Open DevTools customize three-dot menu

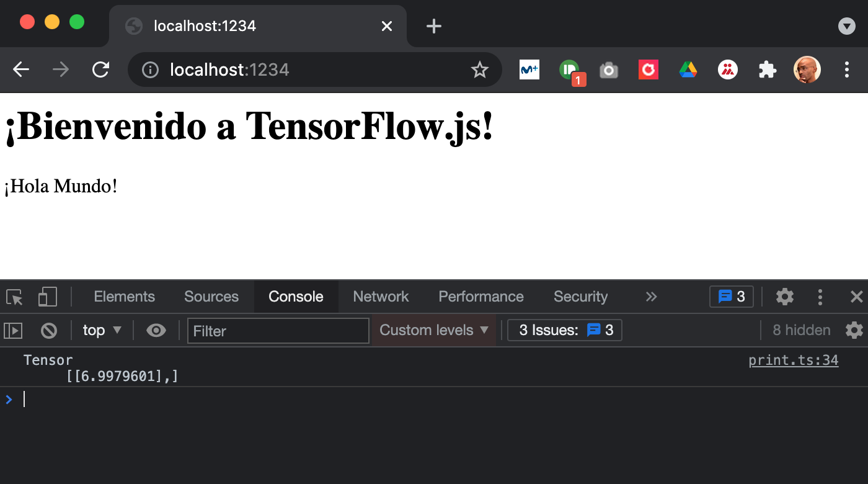pyautogui.click(x=820, y=297)
